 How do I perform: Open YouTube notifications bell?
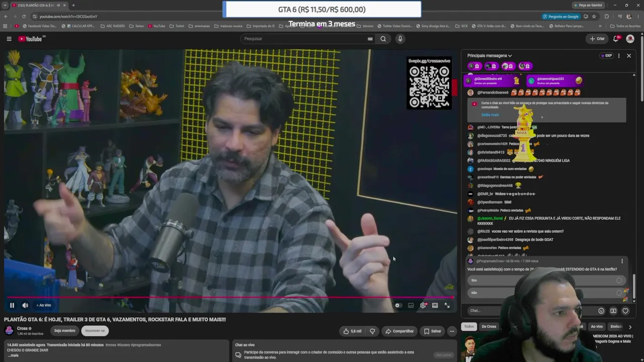click(616, 39)
